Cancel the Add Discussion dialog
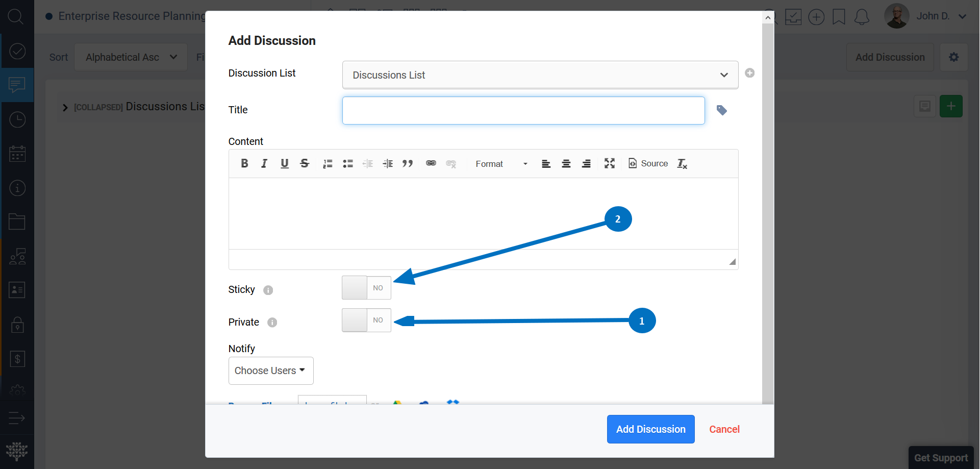 tap(724, 429)
